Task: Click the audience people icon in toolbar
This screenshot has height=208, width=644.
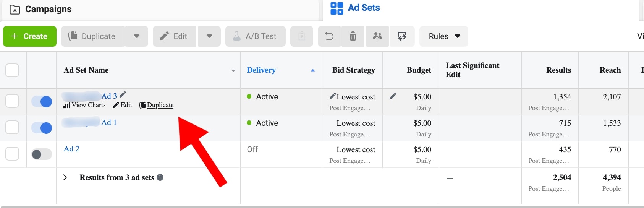Action: pos(377,36)
